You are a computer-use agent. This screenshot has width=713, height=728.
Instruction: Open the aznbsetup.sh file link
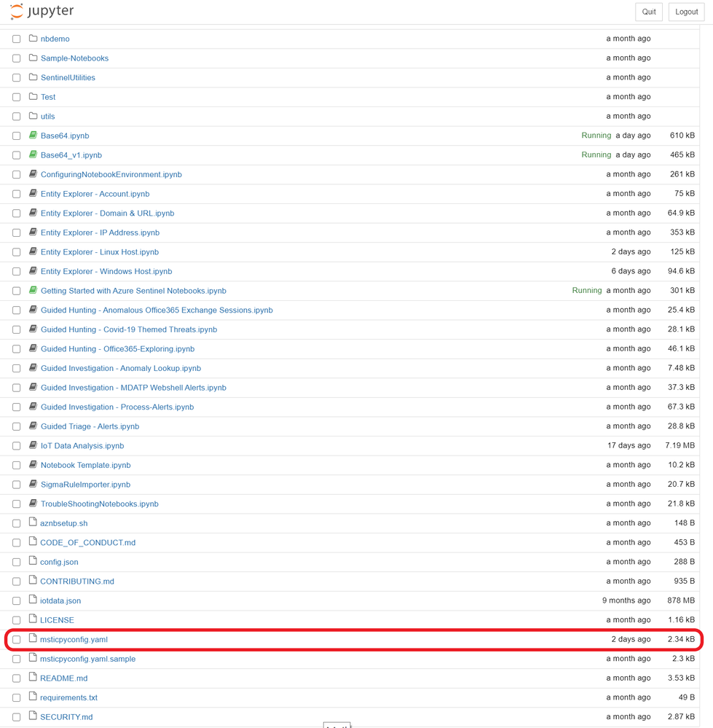tap(64, 523)
